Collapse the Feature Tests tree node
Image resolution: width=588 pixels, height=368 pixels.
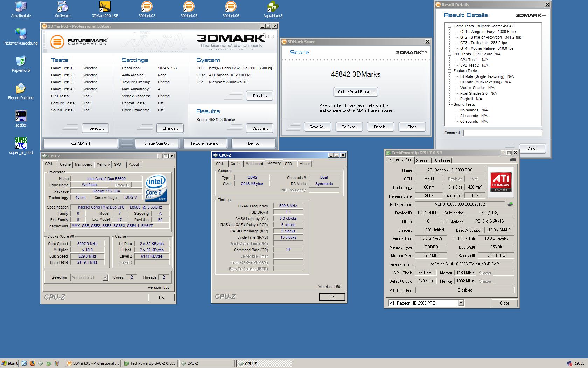450,71
